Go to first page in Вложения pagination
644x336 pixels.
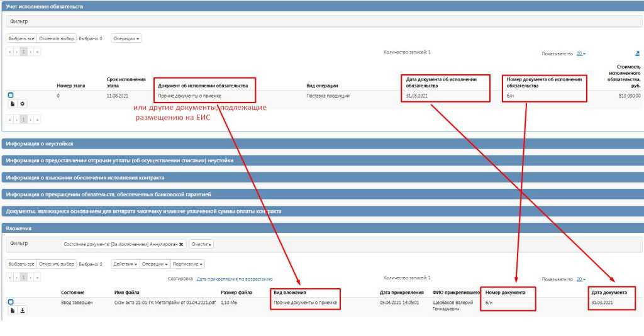pyautogui.click(x=9, y=277)
